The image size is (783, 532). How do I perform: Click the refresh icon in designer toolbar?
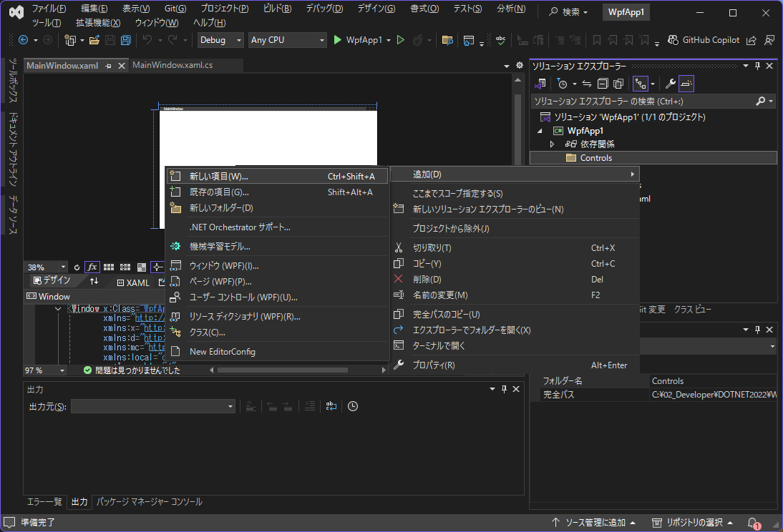click(77, 266)
